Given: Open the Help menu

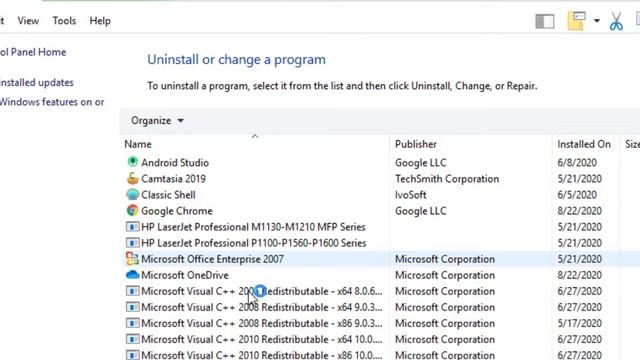Looking at the screenshot, I should [100, 21].
